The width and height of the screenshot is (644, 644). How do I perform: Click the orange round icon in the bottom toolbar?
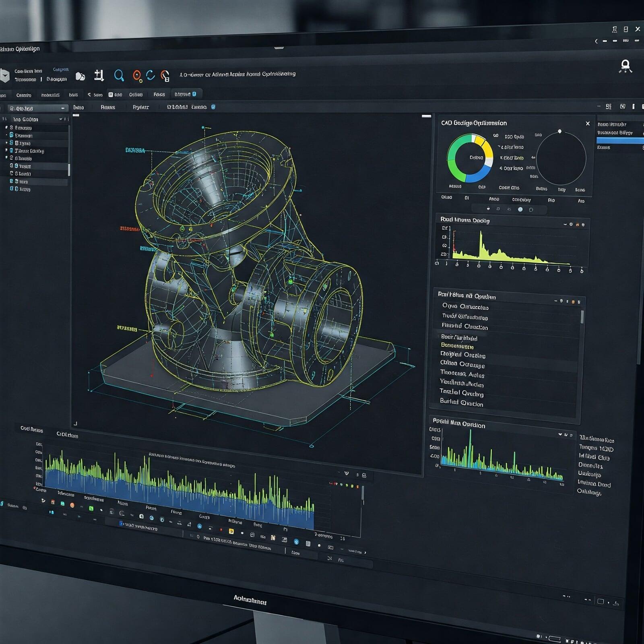(x=72, y=505)
